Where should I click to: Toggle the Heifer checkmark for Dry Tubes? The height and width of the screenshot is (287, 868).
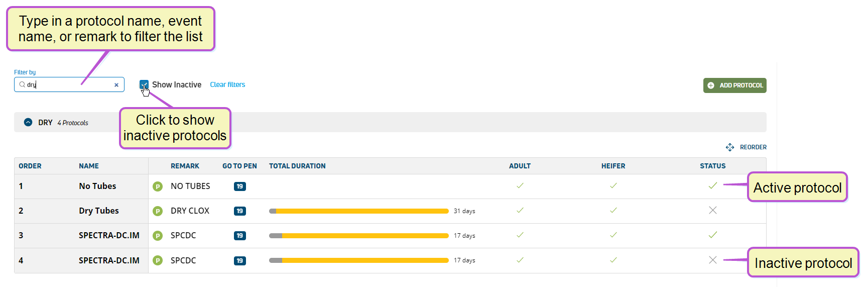(x=613, y=210)
